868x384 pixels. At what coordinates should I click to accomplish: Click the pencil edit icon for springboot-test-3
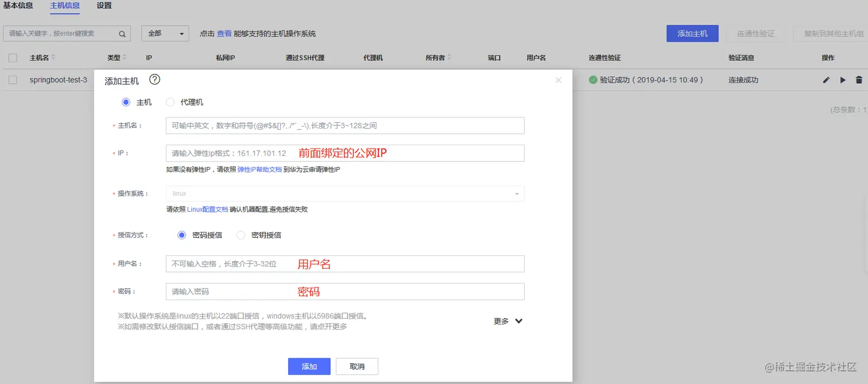826,80
